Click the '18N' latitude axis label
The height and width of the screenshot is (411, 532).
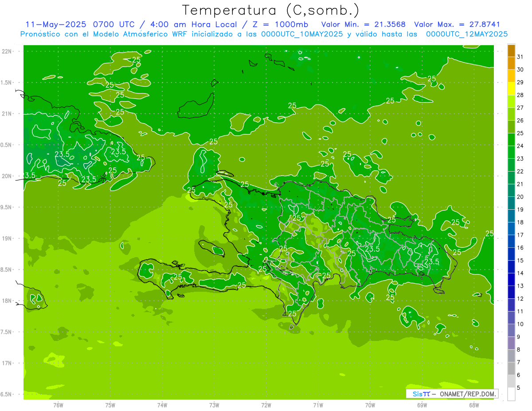coord(7,301)
